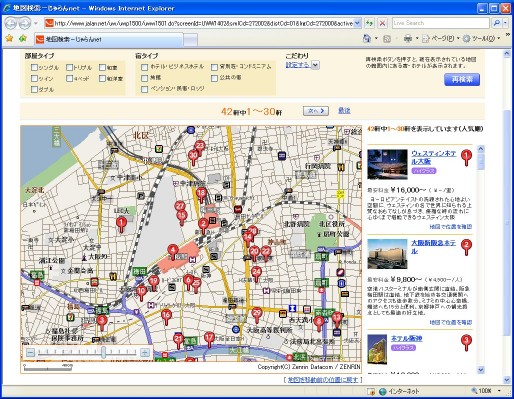Click map pin number 10
The height and width of the screenshot is (399, 514).
click(141, 293)
